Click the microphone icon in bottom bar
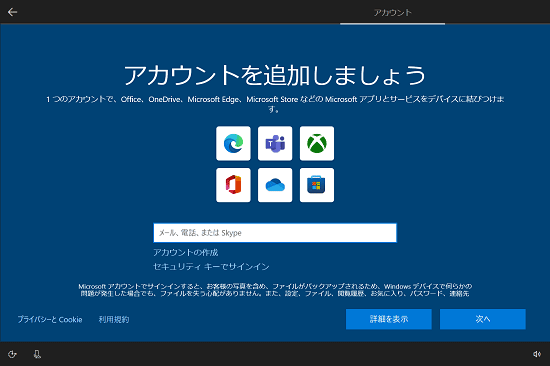Image resolution: width=550 pixels, height=366 pixels. (37, 354)
